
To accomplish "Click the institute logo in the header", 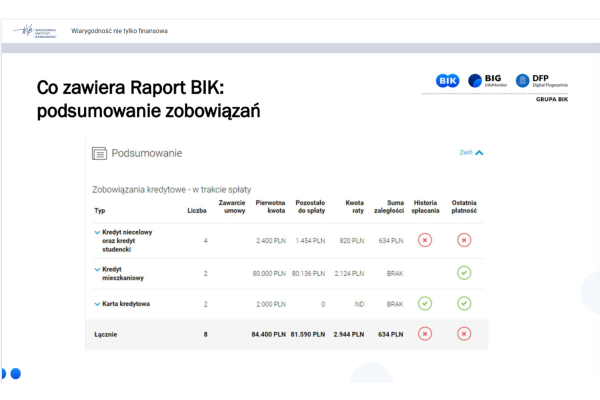I will pyautogui.click(x=37, y=31).
